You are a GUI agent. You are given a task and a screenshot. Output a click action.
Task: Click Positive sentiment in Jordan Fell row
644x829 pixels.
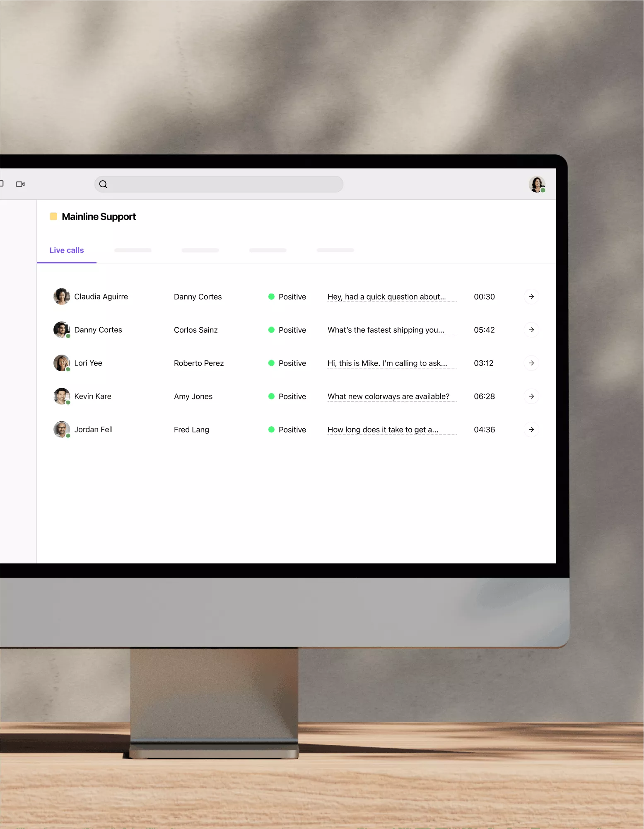tap(287, 430)
